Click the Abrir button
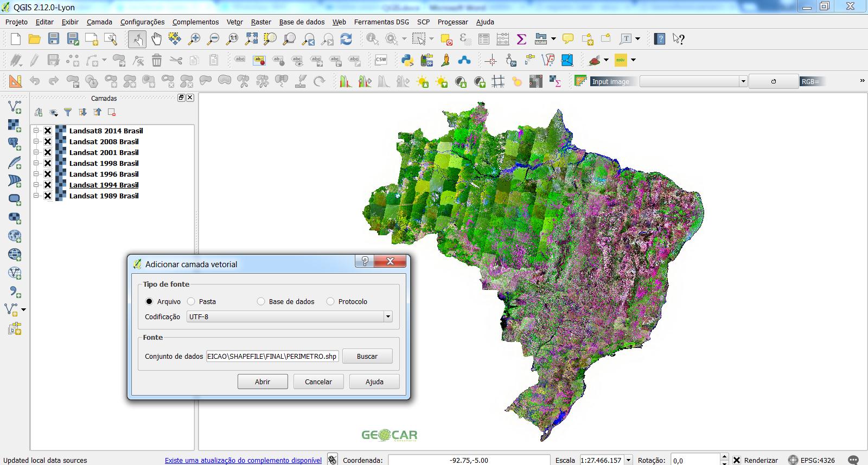Screen dimensions: 868x465 click(263, 382)
